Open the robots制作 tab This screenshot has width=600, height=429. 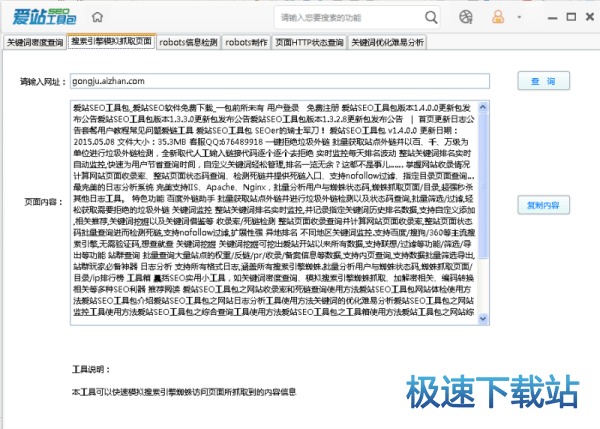[246, 42]
